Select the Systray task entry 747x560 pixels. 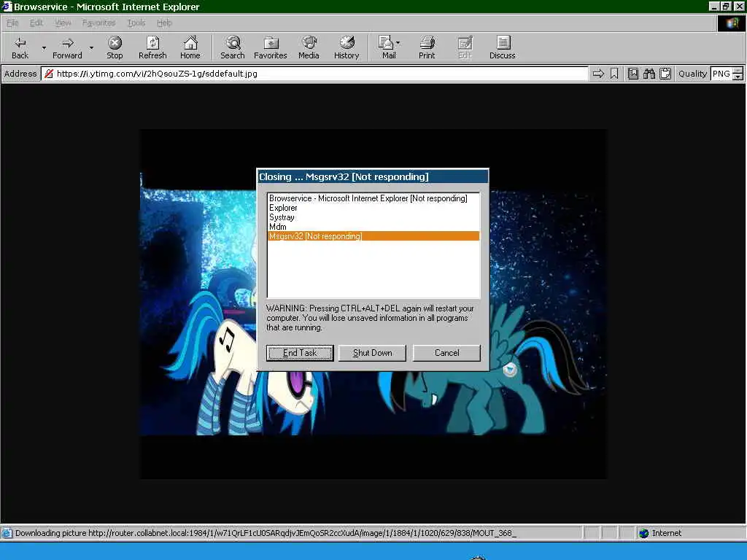(x=373, y=217)
